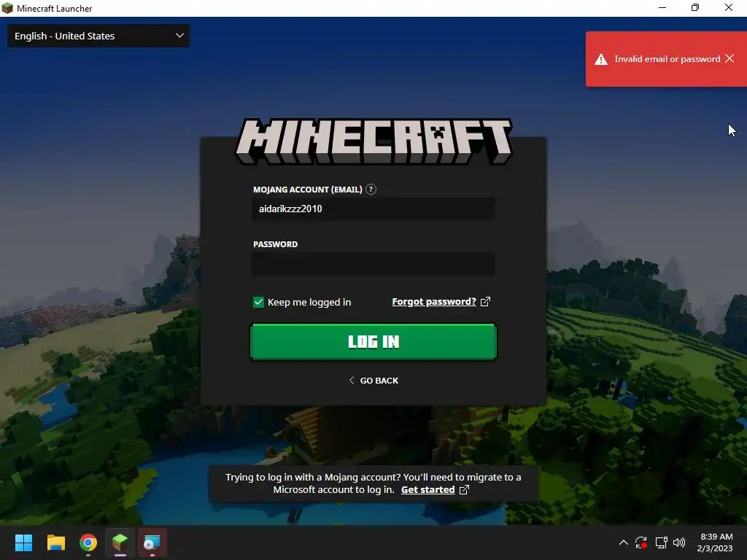Restore down the Minecraft Launcher window

point(695,7)
